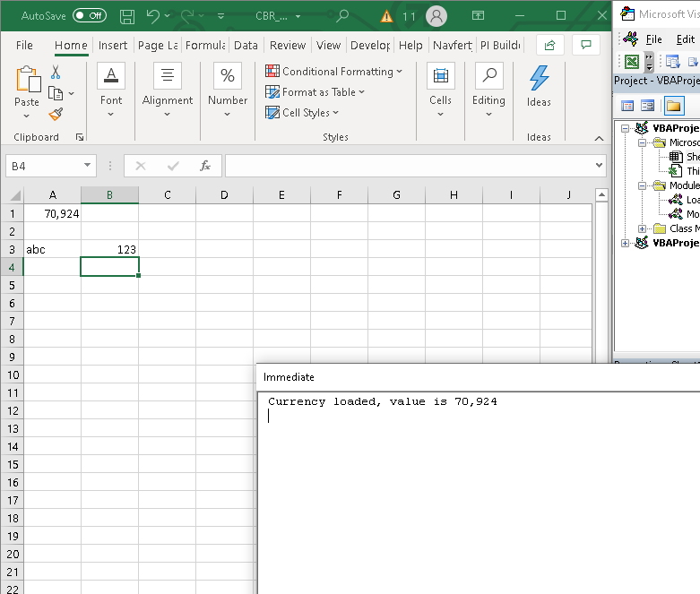
Task: Open the Editing group button
Action: point(488,90)
